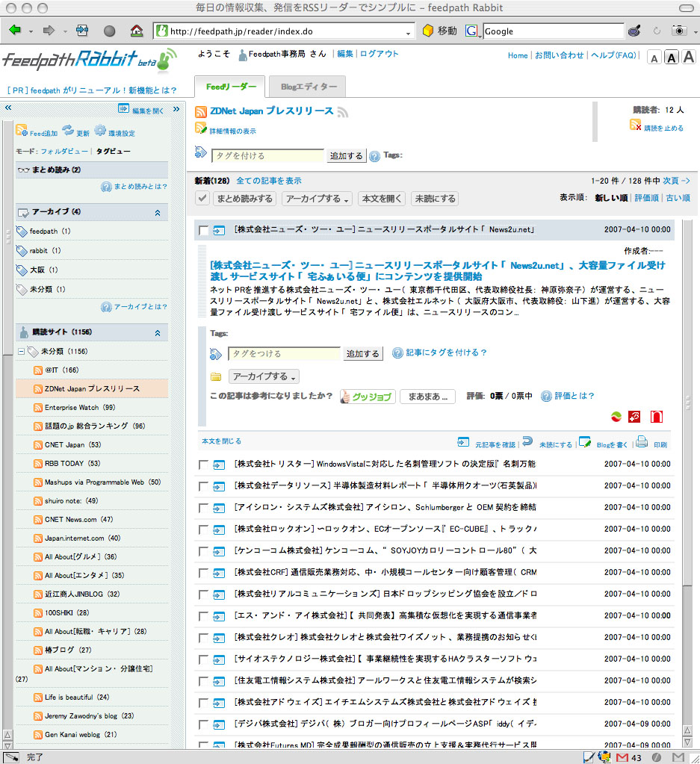The height and width of the screenshot is (764, 700).
Task: Click the 全ての記事を表示 link
Action: [269, 181]
